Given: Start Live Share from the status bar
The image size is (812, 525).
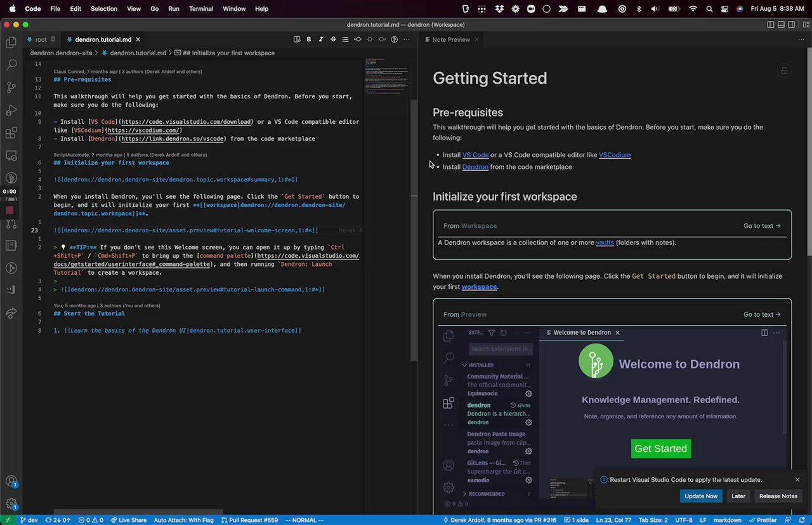Looking at the screenshot, I should click(x=128, y=520).
